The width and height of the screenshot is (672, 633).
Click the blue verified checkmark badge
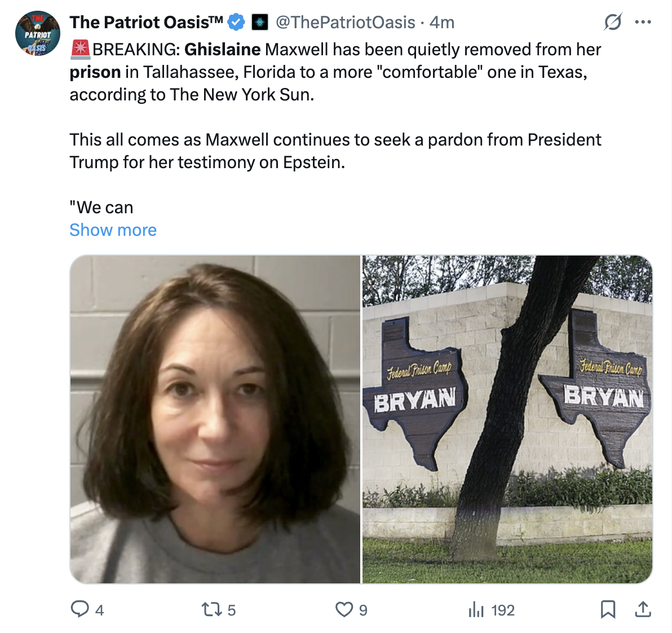(236, 23)
